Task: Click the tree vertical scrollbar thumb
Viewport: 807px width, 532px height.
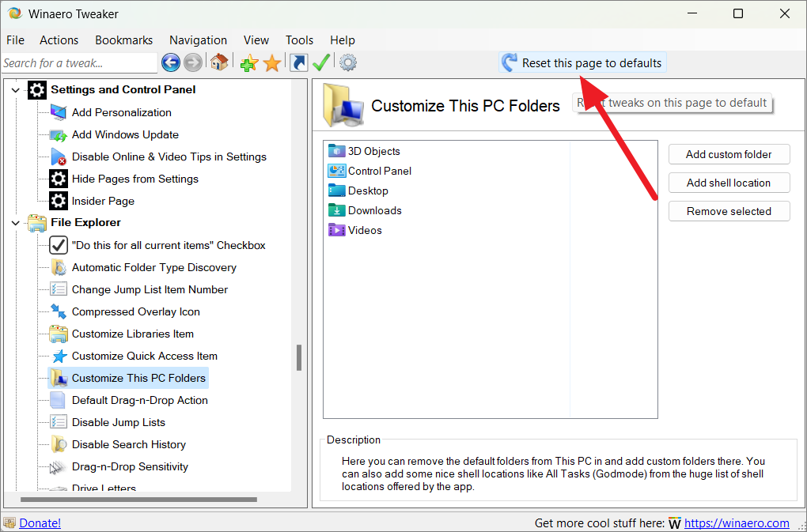Action: [x=299, y=357]
